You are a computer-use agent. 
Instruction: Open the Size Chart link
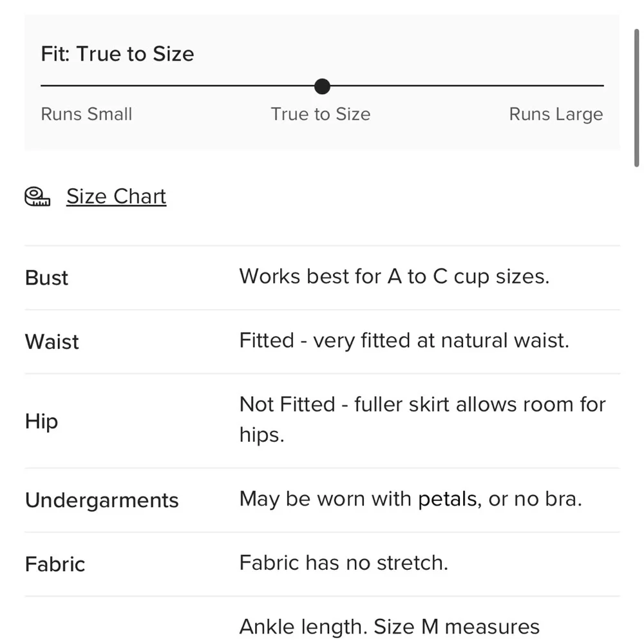(x=116, y=196)
